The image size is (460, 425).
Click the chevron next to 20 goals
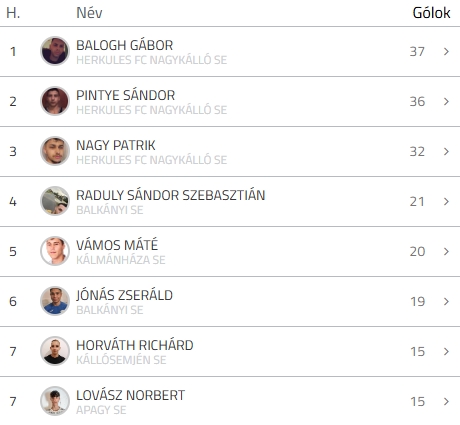(446, 251)
